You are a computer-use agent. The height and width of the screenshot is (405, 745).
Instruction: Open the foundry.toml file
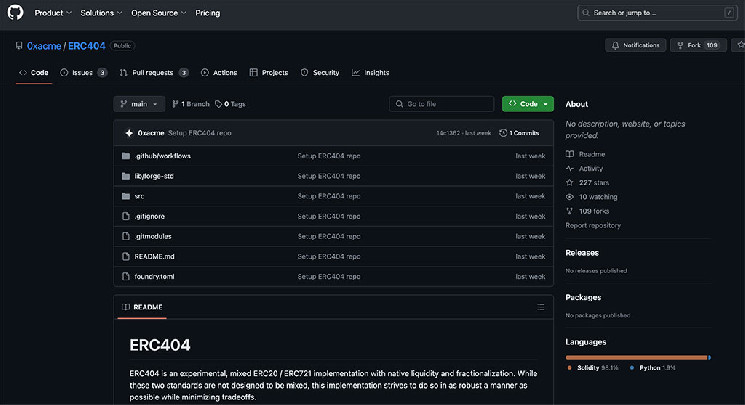pos(154,277)
